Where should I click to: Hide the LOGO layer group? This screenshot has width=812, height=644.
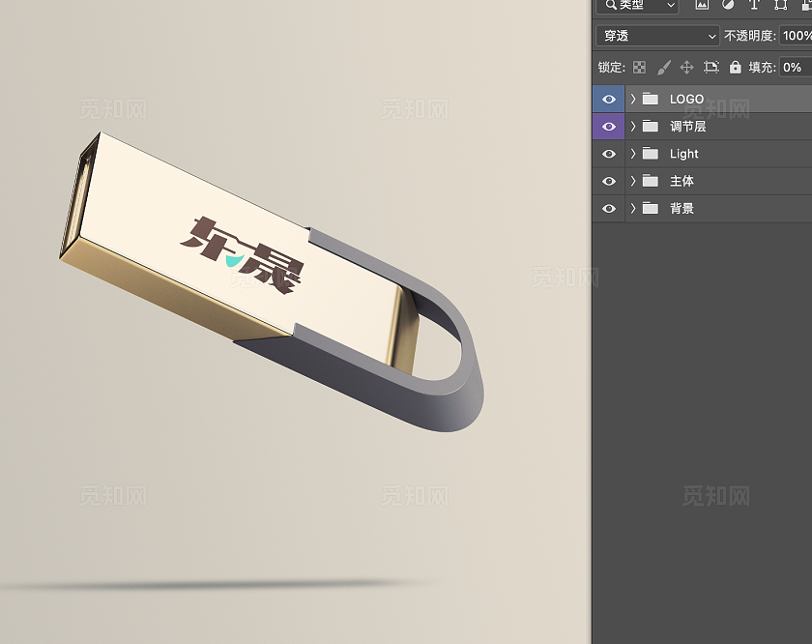[608, 99]
